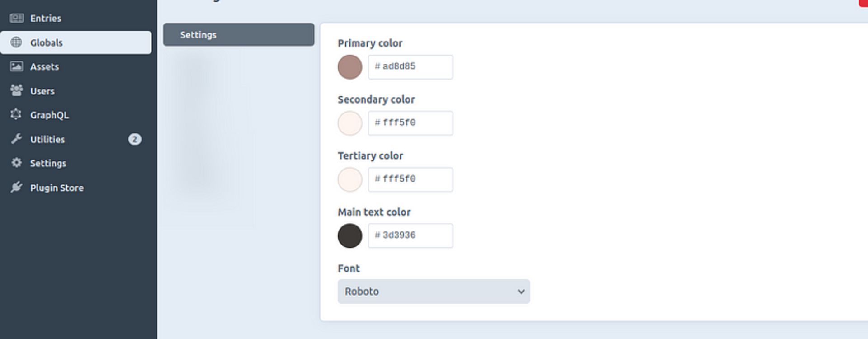Select the Settings global set tab
The height and width of the screenshot is (339, 868).
(239, 35)
